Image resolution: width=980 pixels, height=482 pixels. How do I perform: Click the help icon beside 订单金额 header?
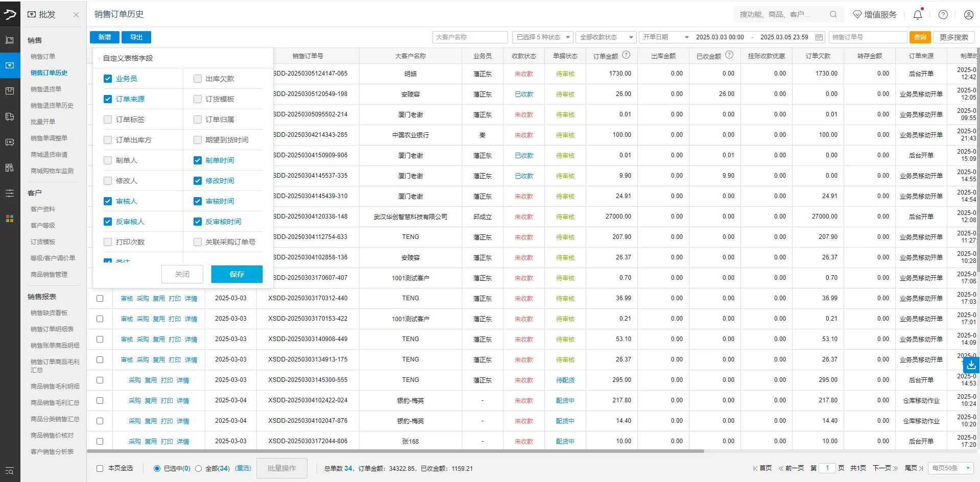click(x=626, y=55)
